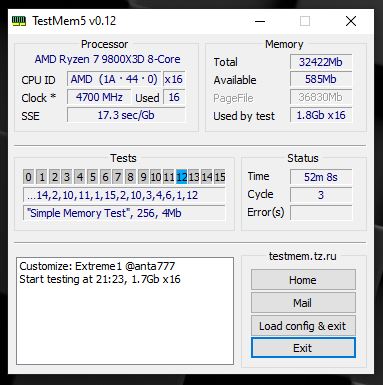383x385 pixels.
Task: Close the TestMem5 window
Action: [351, 21]
